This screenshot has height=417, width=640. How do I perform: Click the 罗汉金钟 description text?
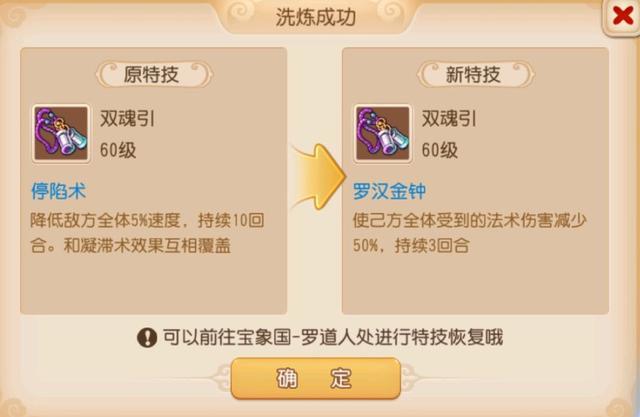pos(470,233)
